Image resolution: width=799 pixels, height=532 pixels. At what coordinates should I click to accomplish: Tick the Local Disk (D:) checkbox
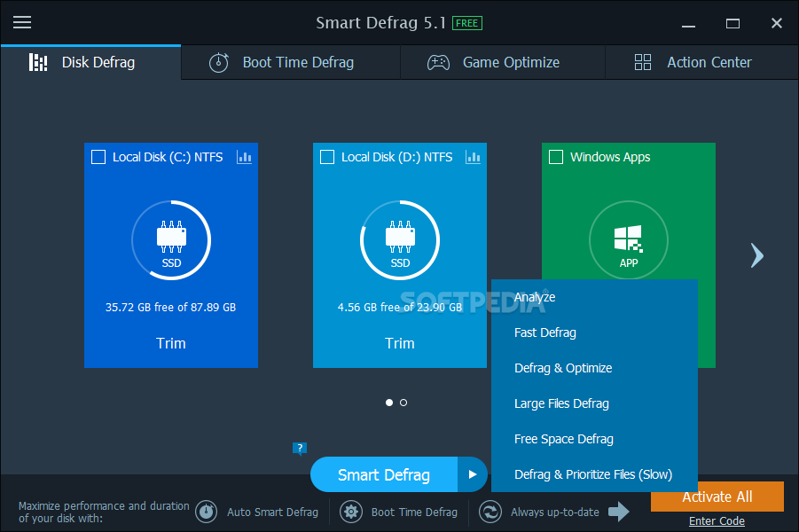pos(327,157)
